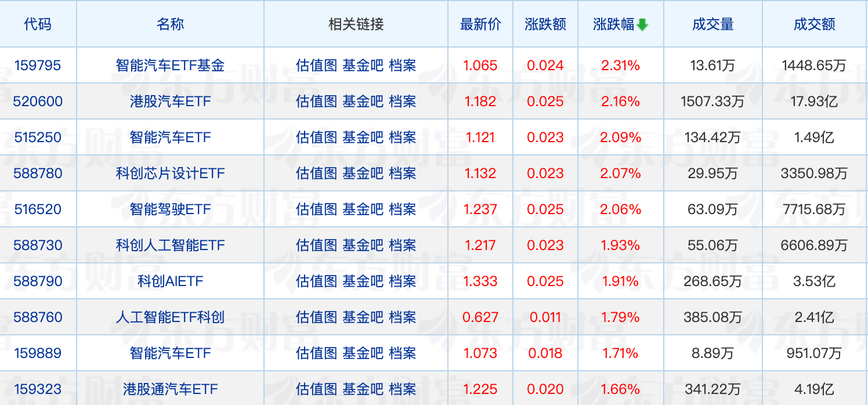The height and width of the screenshot is (405, 868).
Task: Open 档案 for 516520 row
Action: click(402, 209)
